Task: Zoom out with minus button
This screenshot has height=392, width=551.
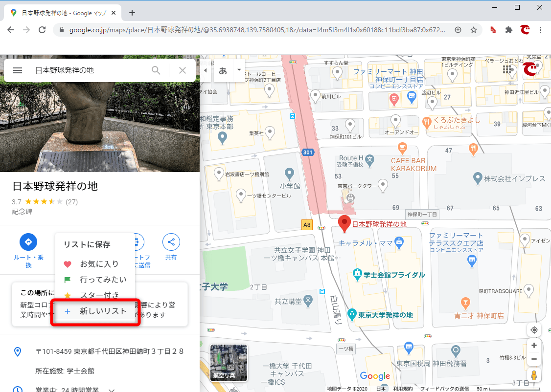Action: point(534,359)
